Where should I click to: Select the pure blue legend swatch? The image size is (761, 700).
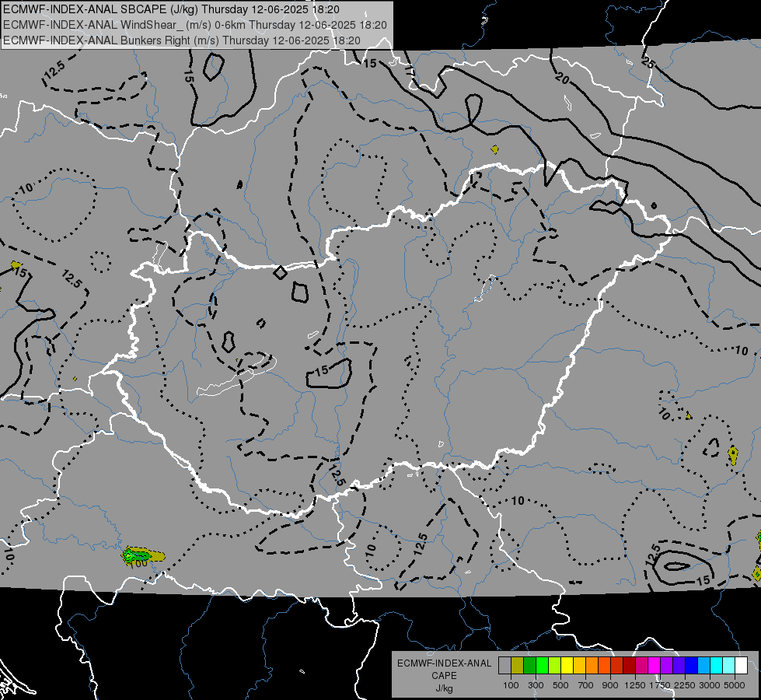(x=692, y=665)
